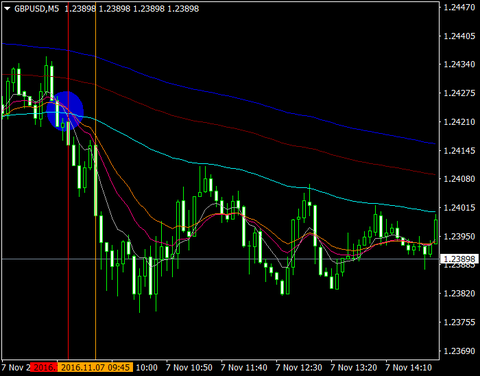Click the red 2016 date label on time axis
Screen dimensions: 480x376
tap(44, 367)
